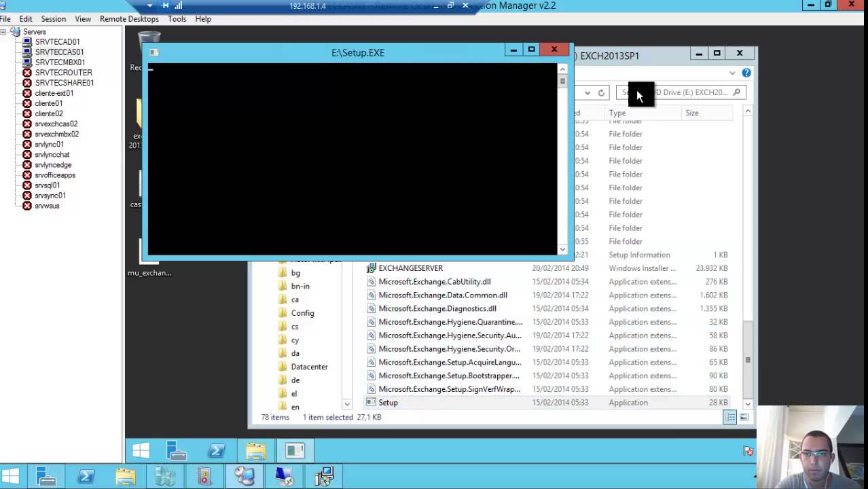The height and width of the screenshot is (489, 868).
Task: Select SRVTECAD01 in the server tree
Action: pyautogui.click(x=57, y=42)
